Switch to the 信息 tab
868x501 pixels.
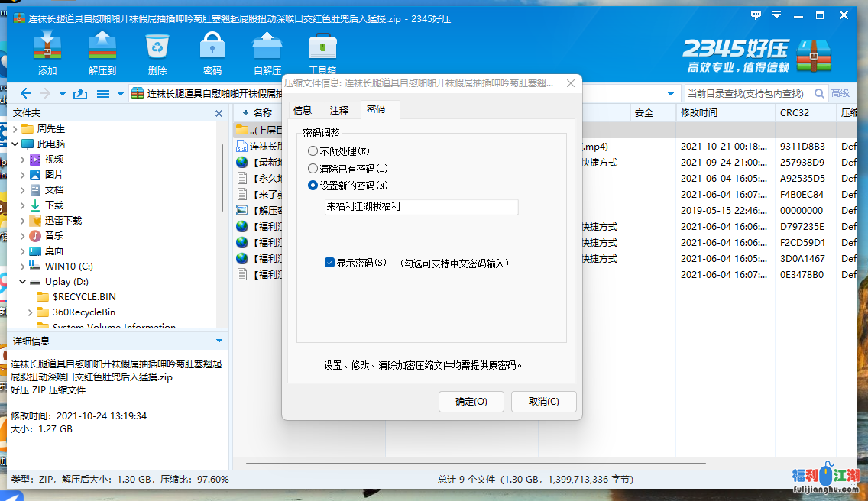coord(303,110)
